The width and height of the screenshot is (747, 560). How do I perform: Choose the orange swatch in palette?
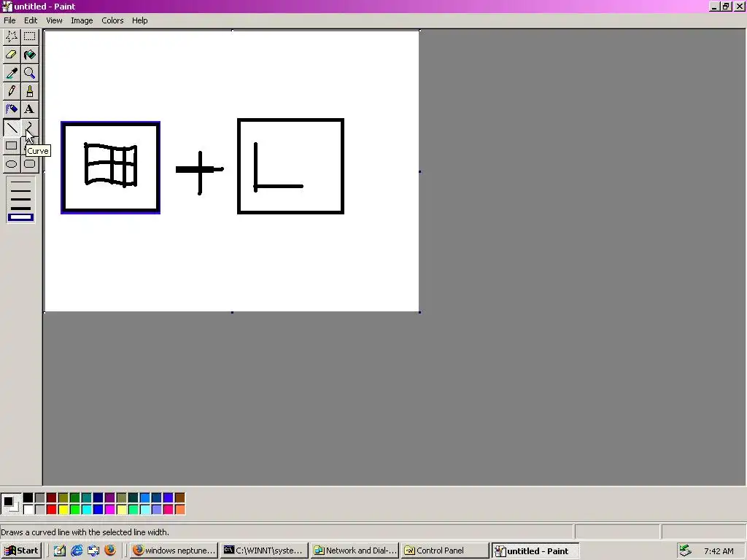[179, 510]
